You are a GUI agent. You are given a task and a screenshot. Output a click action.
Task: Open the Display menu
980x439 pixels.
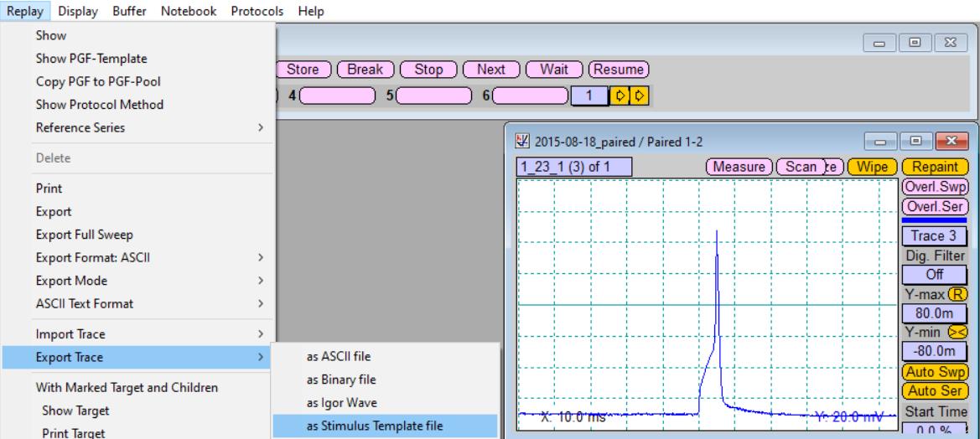[78, 11]
